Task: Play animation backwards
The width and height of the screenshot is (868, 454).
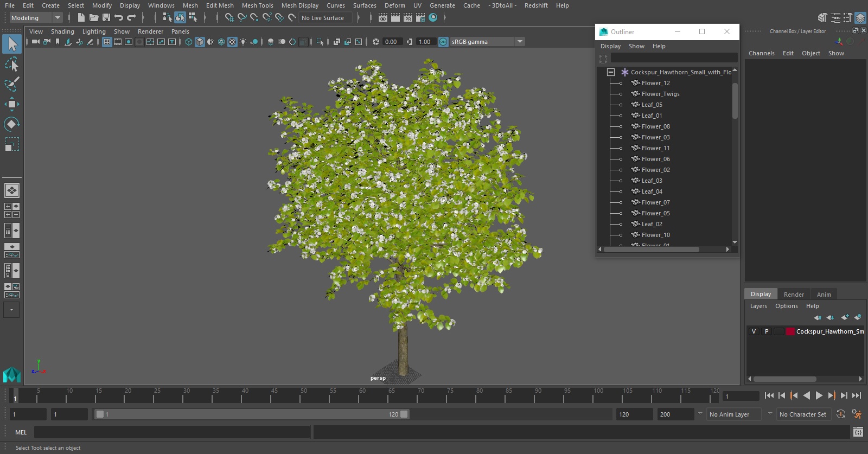Action: pyautogui.click(x=807, y=395)
